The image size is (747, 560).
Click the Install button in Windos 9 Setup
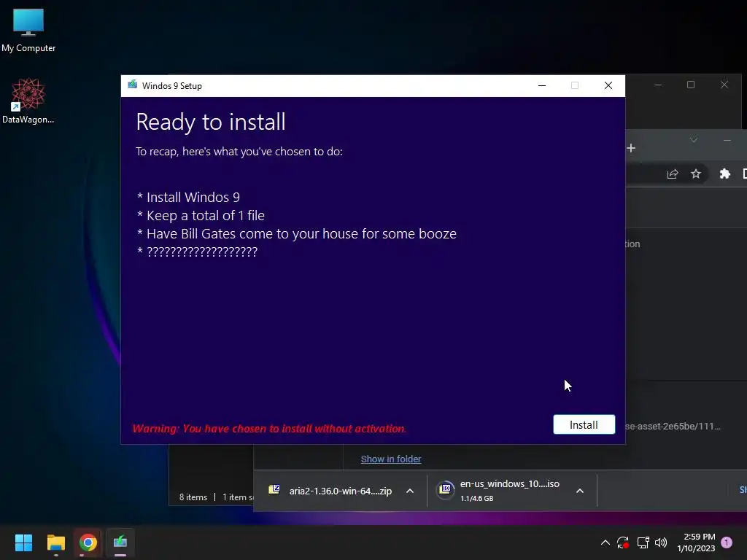tap(584, 424)
